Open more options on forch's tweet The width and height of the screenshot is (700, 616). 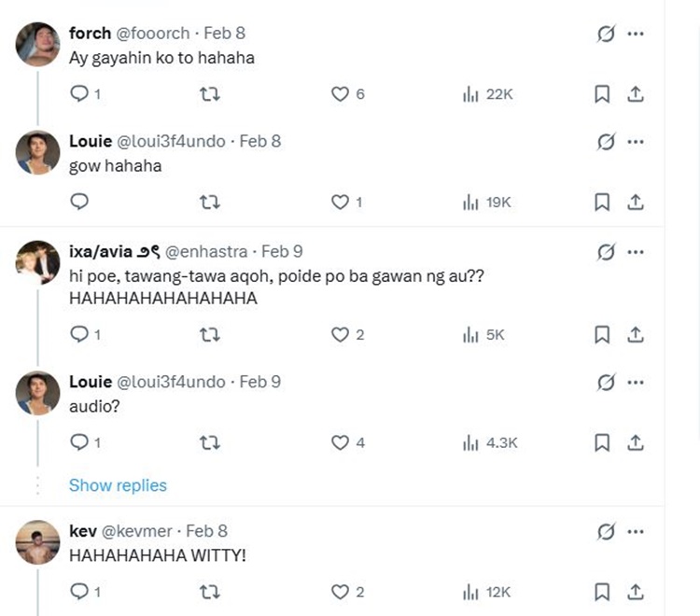point(636,34)
